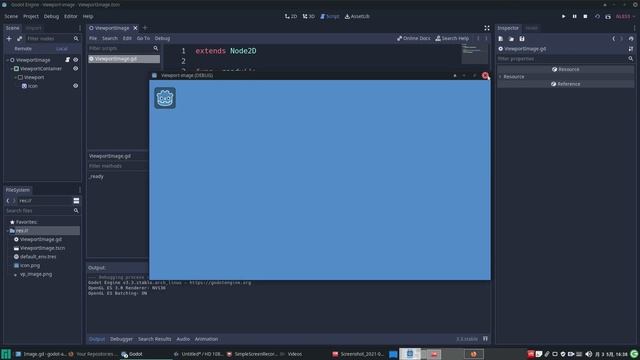Open the GLES3 renderer dropdown
640x360 pixels.
click(x=625, y=16)
